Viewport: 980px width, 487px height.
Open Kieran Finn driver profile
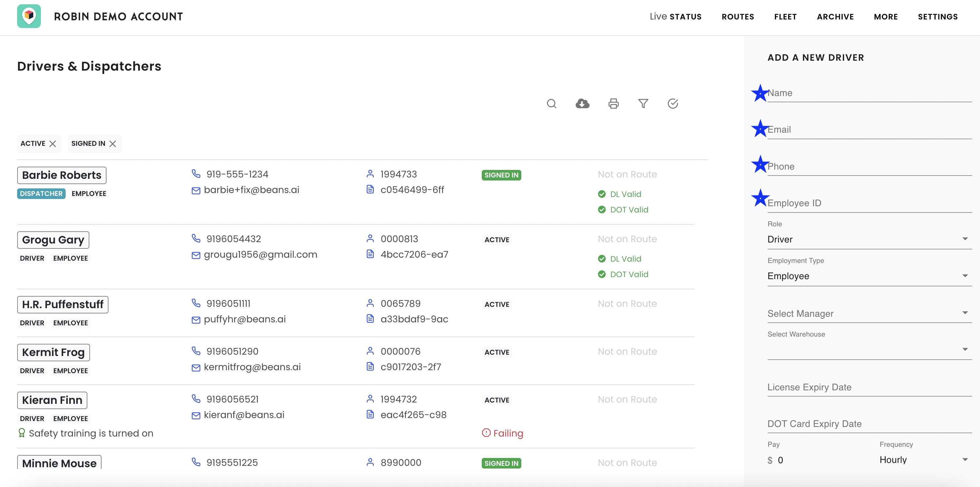tap(52, 400)
